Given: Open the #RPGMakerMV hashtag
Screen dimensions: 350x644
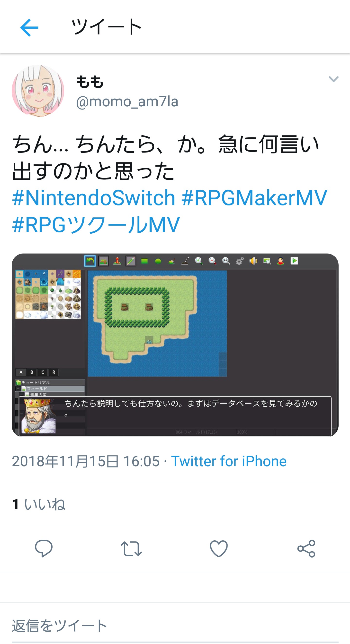Looking at the screenshot, I should (254, 197).
